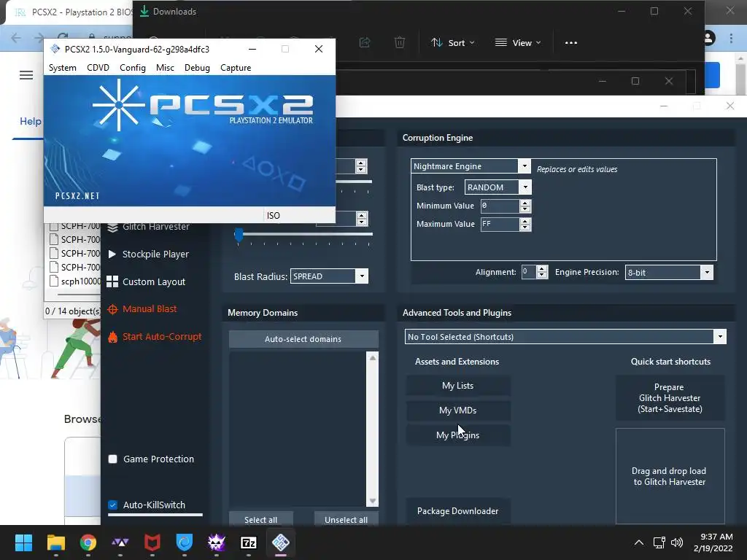The image size is (747, 560).
Task: Click the trash delete icon in Downloads window
Action: point(400,43)
